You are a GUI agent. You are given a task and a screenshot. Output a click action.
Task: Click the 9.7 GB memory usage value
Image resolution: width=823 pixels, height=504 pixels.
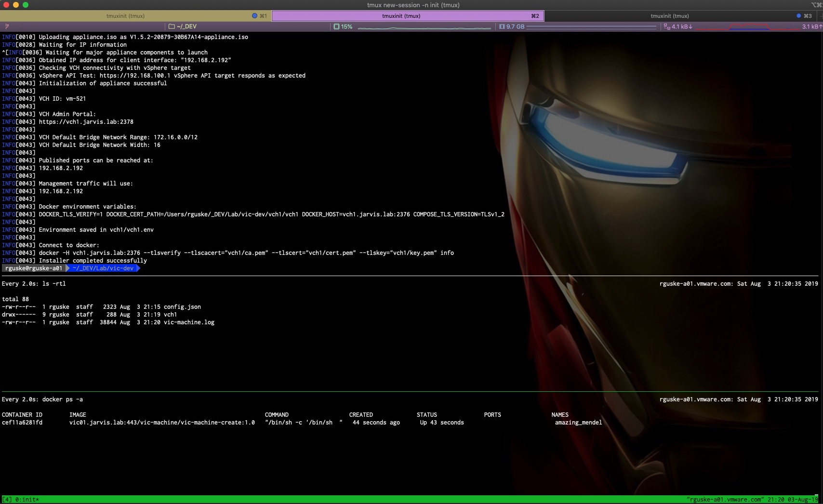click(x=515, y=27)
